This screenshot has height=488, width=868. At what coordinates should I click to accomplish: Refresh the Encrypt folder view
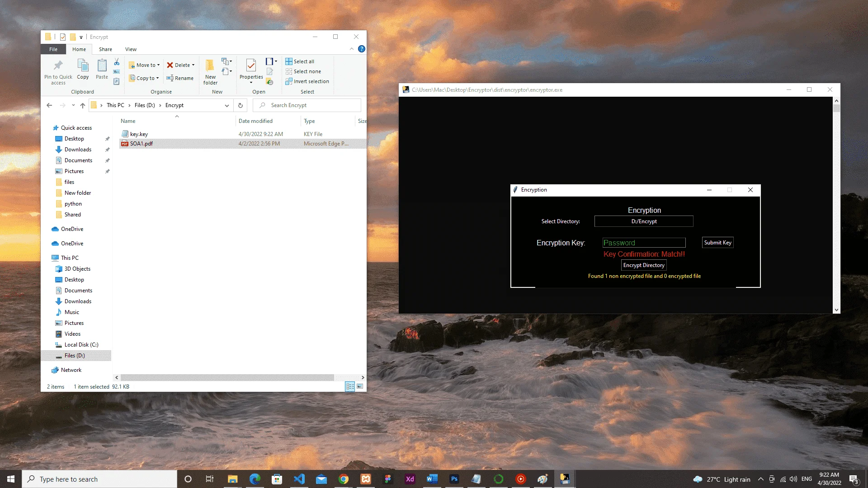point(241,105)
